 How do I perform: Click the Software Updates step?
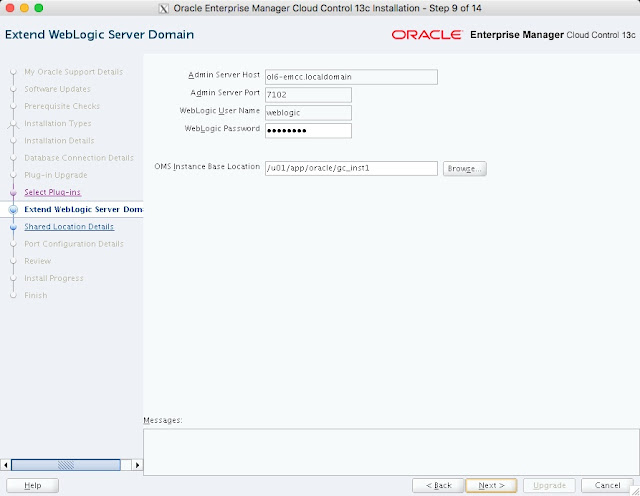(x=57, y=89)
